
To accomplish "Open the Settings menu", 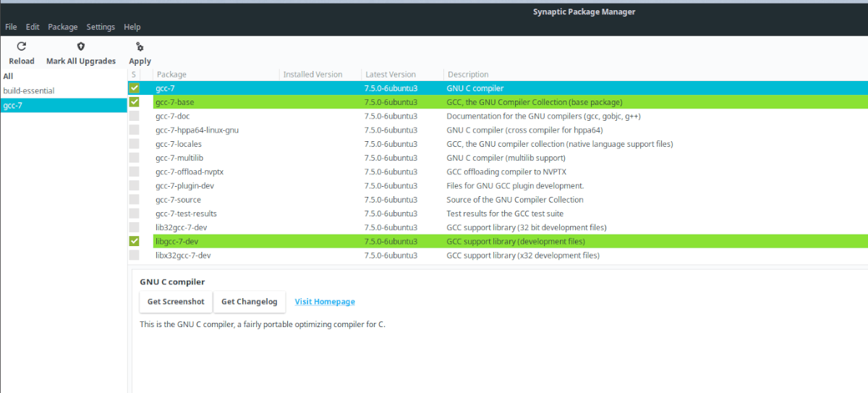I will coord(101,27).
